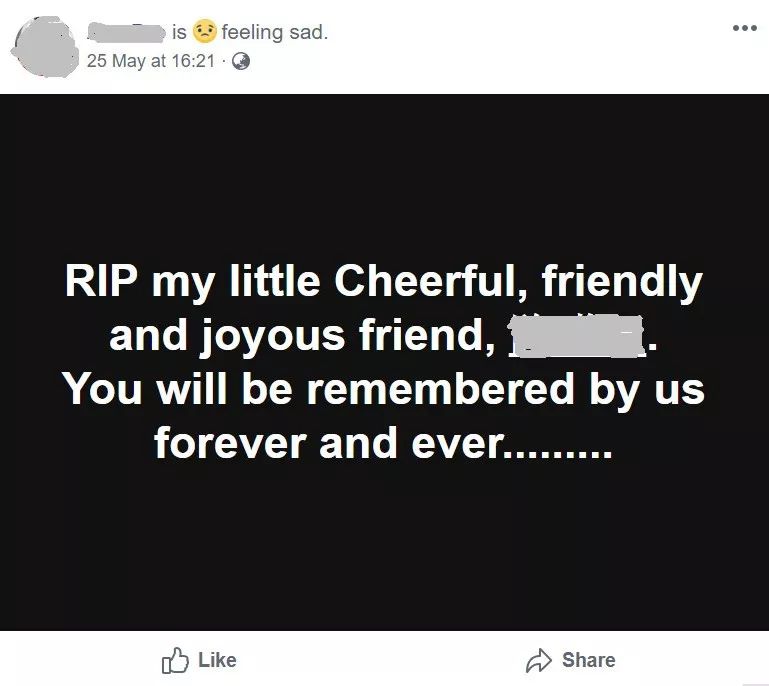Click the "RIP my little Cheerful, friendly" line
This screenshot has height=686, width=769.
point(384,283)
